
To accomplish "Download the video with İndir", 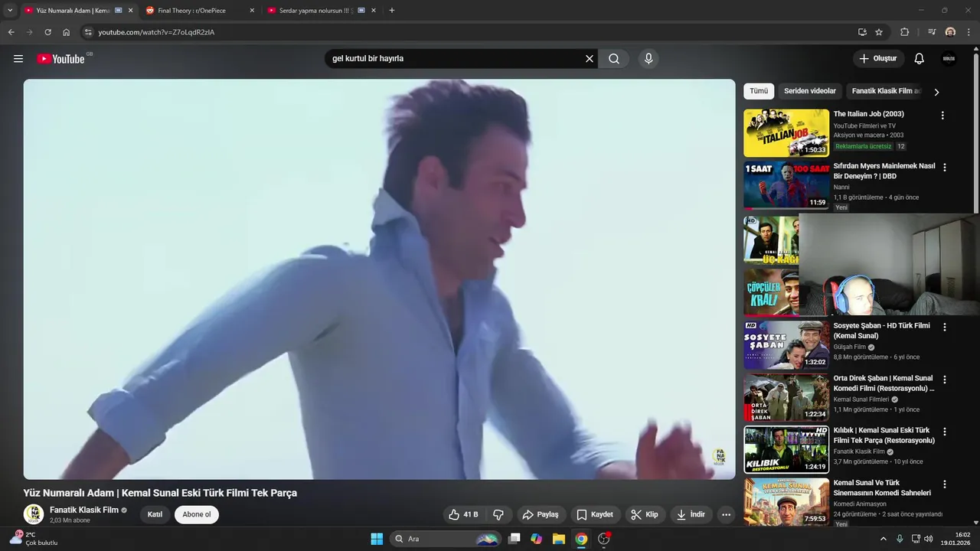I will click(691, 514).
